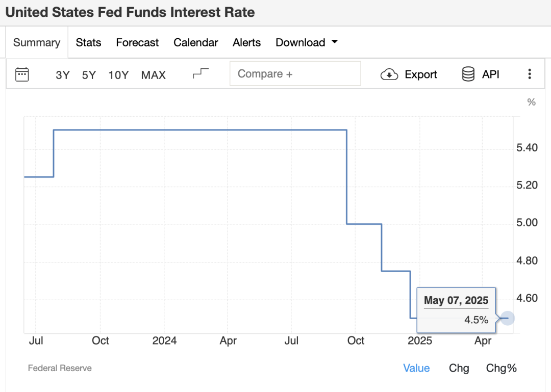Screen dimensions: 551x392
Task: Go to the Calendar tab
Action: click(195, 43)
